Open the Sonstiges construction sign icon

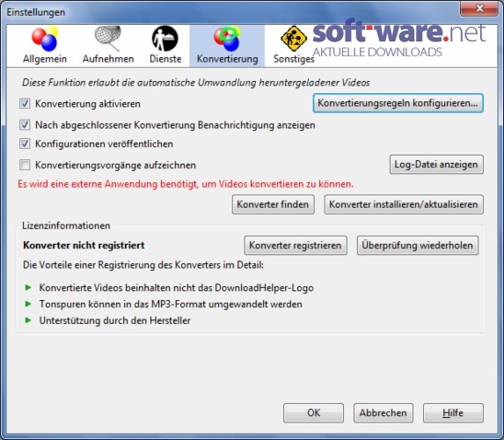(x=294, y=39)
